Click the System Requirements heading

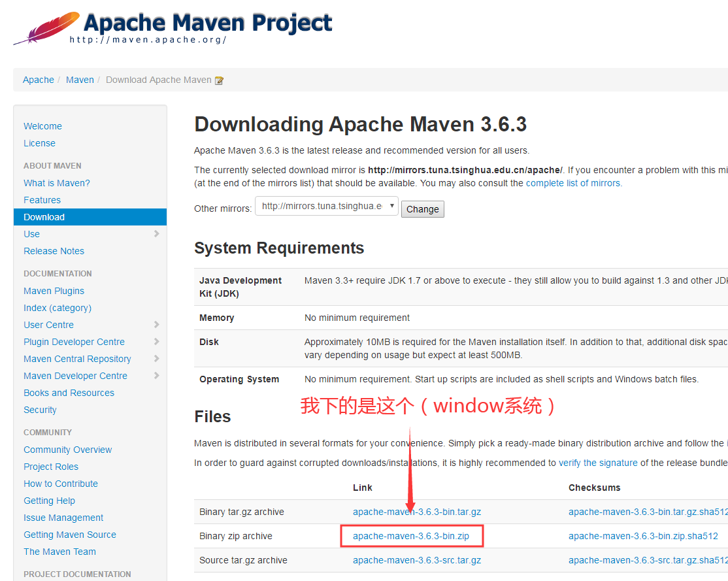click(x=279, y=248)
